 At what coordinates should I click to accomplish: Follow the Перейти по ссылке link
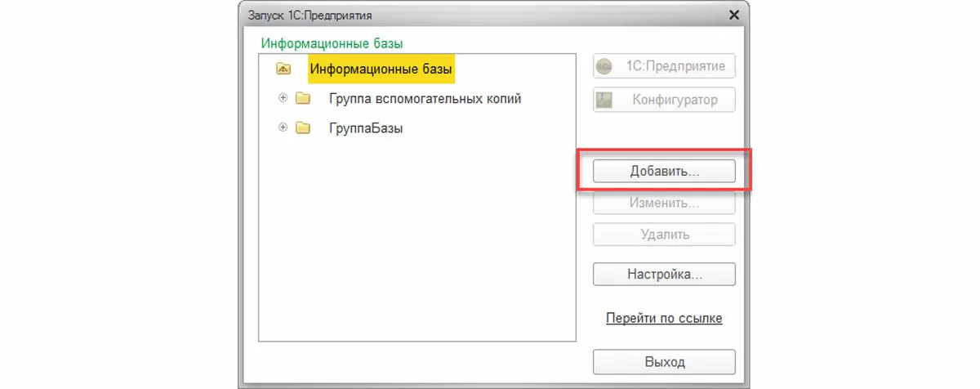coord(664,318)
